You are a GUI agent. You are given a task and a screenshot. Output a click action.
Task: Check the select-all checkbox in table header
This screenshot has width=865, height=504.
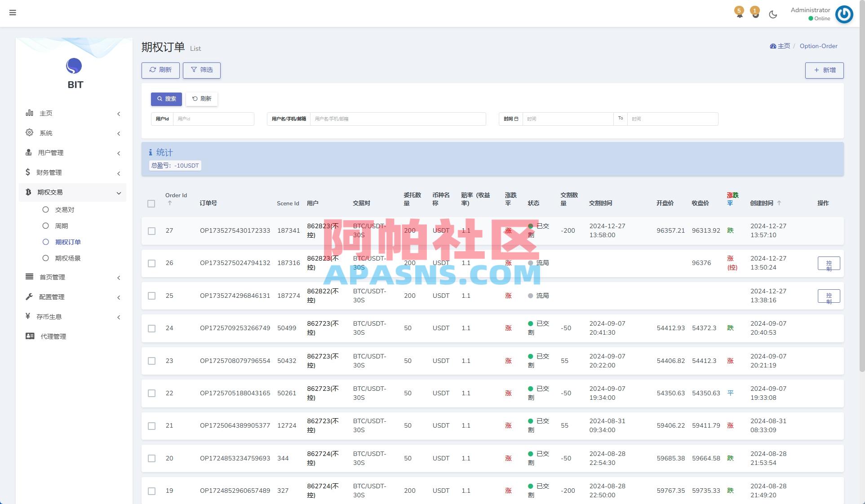tap(151, 203)
